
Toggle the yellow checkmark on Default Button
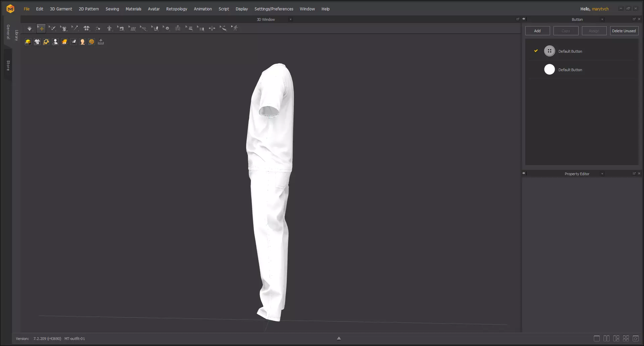pyautogui.click(x=536, y=51)
